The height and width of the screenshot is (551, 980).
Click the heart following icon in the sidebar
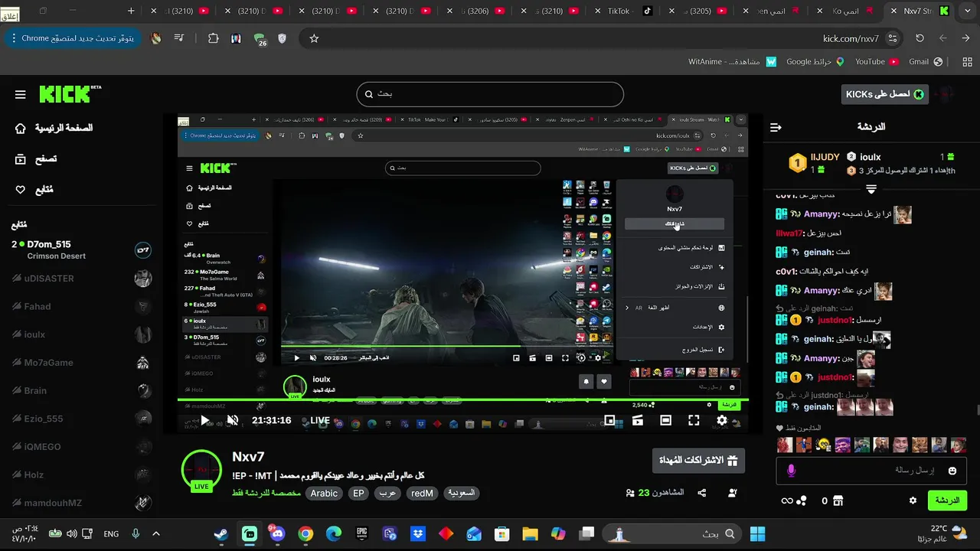click(x=21, y=190)
